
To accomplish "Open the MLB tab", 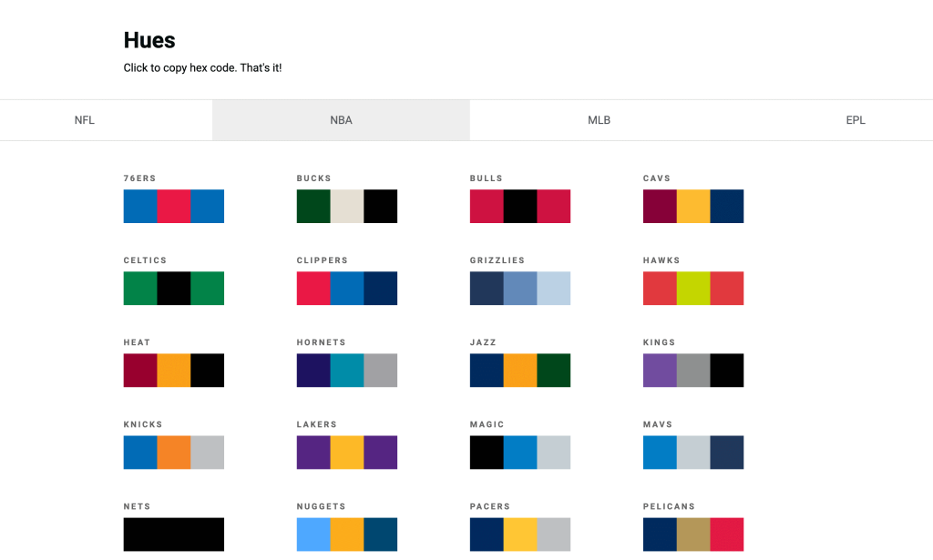I will (599, 120).
